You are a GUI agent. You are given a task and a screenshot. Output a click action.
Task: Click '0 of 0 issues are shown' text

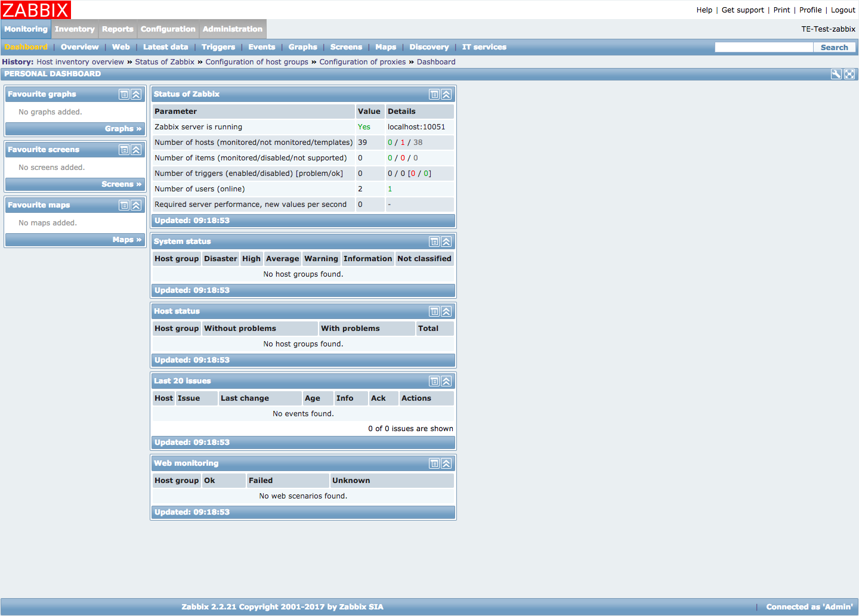click(410, 429)
